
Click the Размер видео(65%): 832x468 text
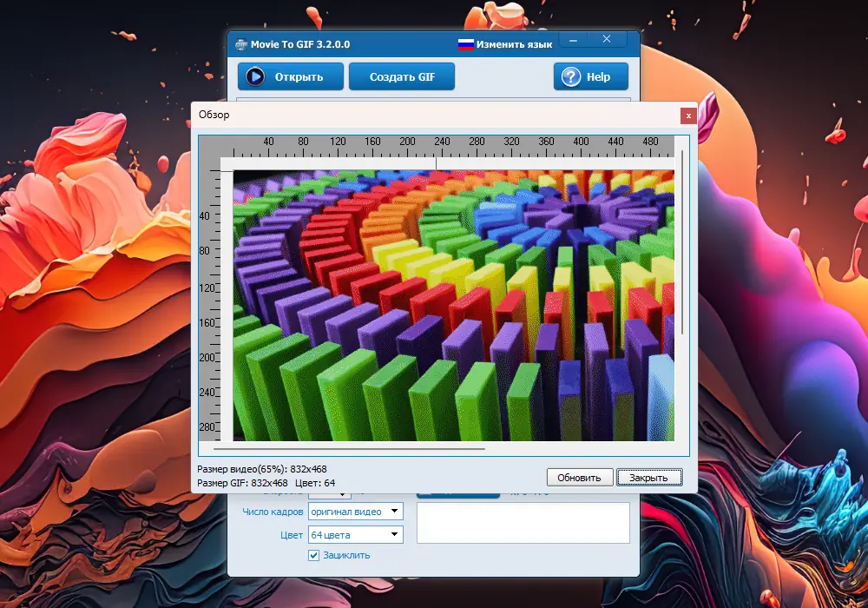tap(262, 469)
